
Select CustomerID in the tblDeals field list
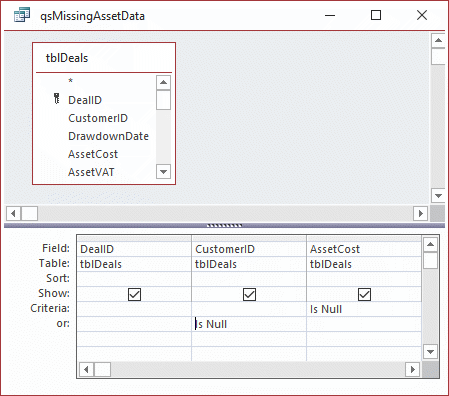coord(98,118)
